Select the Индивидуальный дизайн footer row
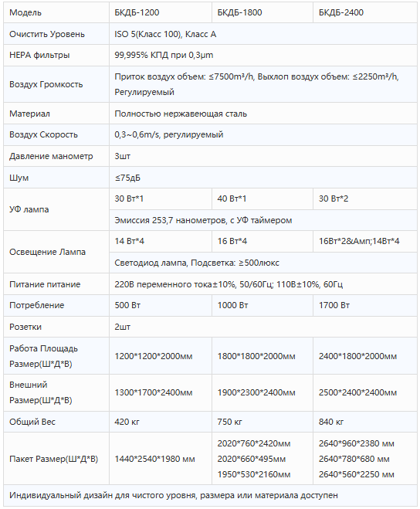 pos(210,495)
